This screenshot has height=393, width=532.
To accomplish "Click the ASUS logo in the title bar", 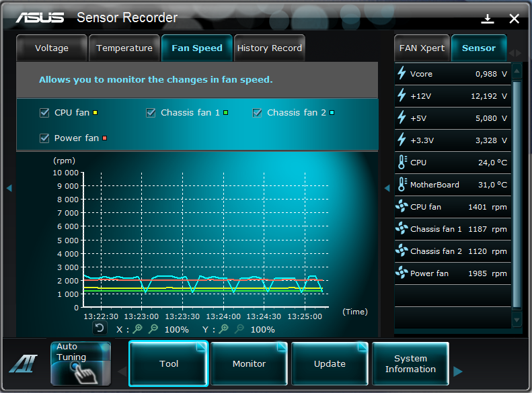I will coord(40,17).
